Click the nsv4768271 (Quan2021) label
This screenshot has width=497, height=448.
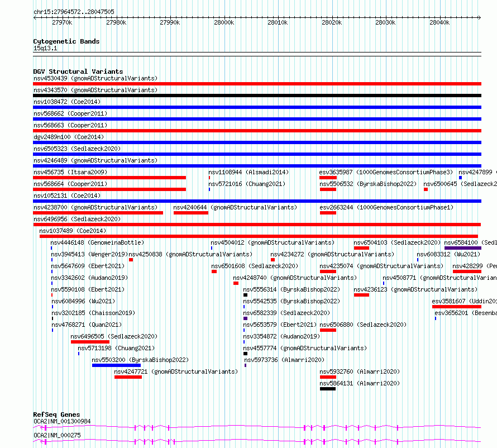click(87, 325)
